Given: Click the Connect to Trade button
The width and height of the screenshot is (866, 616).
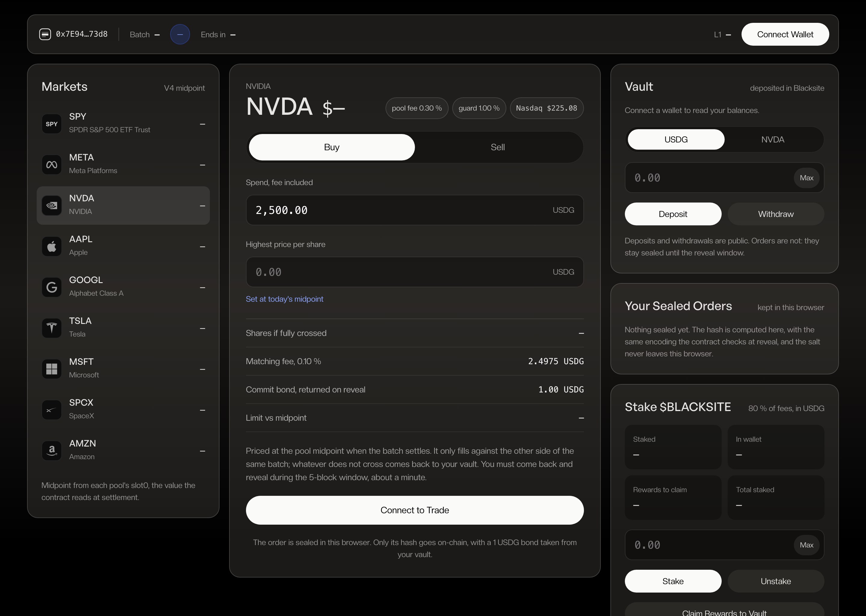Looking at the screenshot, I should coord(415,510).
